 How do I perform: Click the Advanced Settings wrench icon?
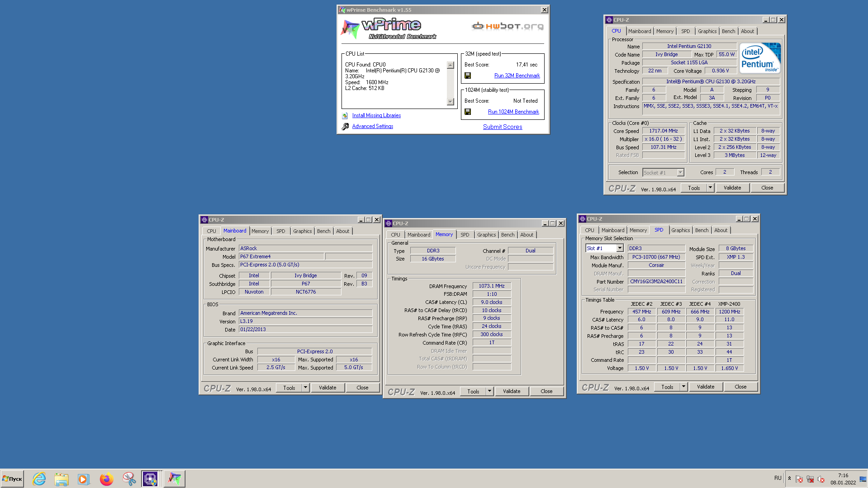345,127
